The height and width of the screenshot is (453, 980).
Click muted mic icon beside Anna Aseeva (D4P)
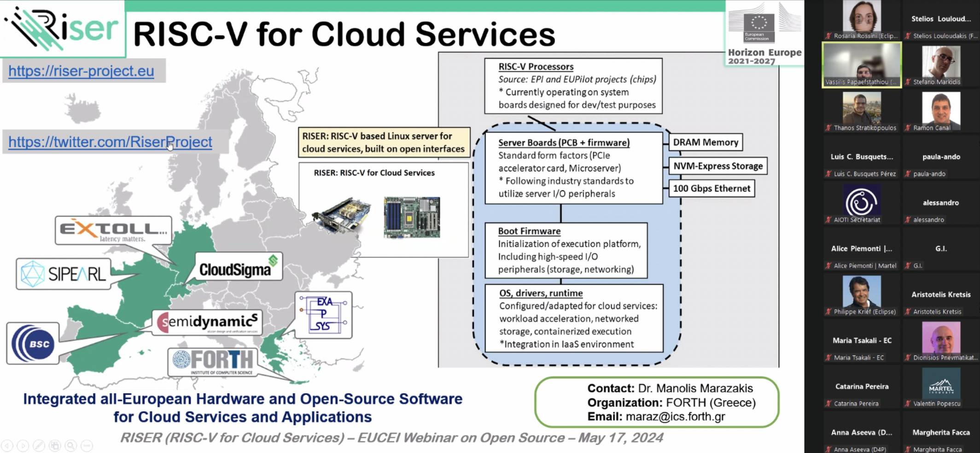(829, 450)
